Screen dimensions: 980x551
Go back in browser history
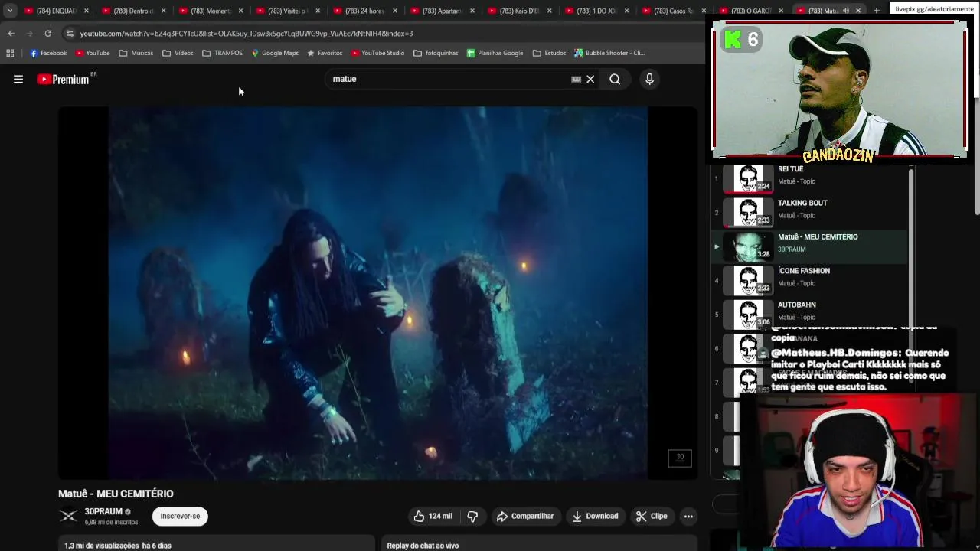[x=11, y=34]
